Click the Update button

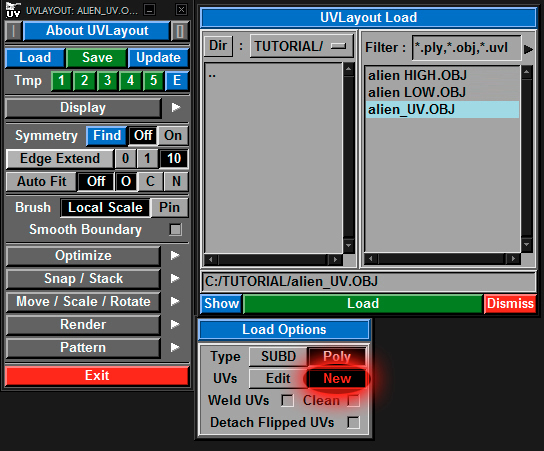pyautogui.click(x=158, y=58)
